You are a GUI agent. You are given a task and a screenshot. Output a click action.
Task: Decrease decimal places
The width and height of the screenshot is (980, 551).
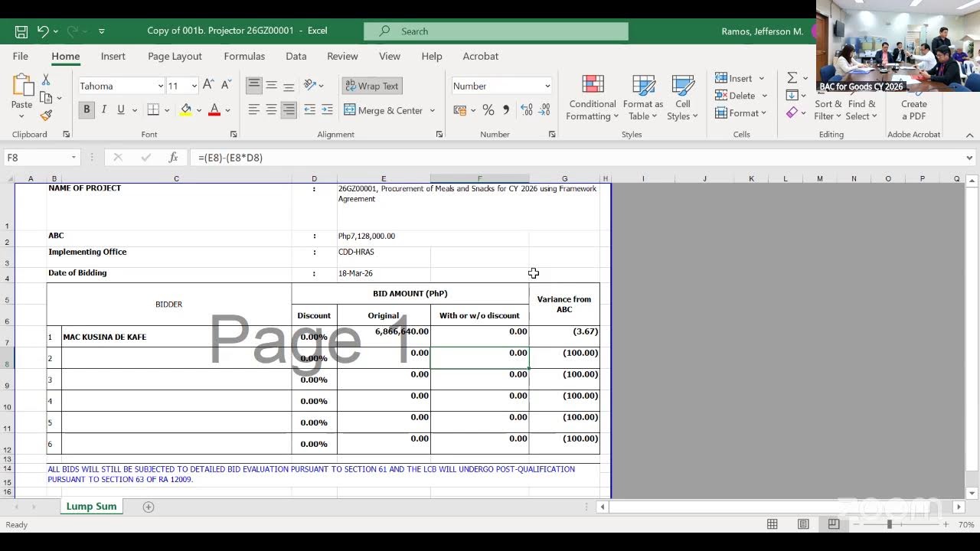coord(544,110)
